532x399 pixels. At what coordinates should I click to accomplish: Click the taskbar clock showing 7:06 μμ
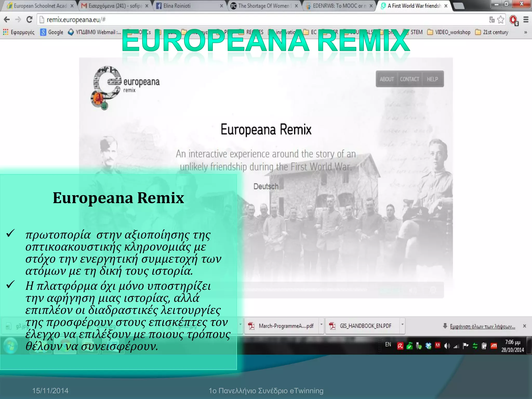[x=513, y=346]
